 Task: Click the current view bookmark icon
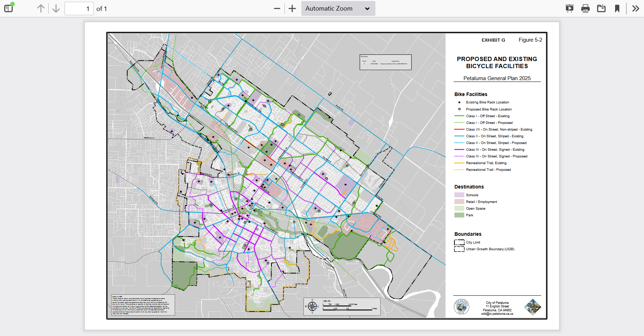(617, 8)
